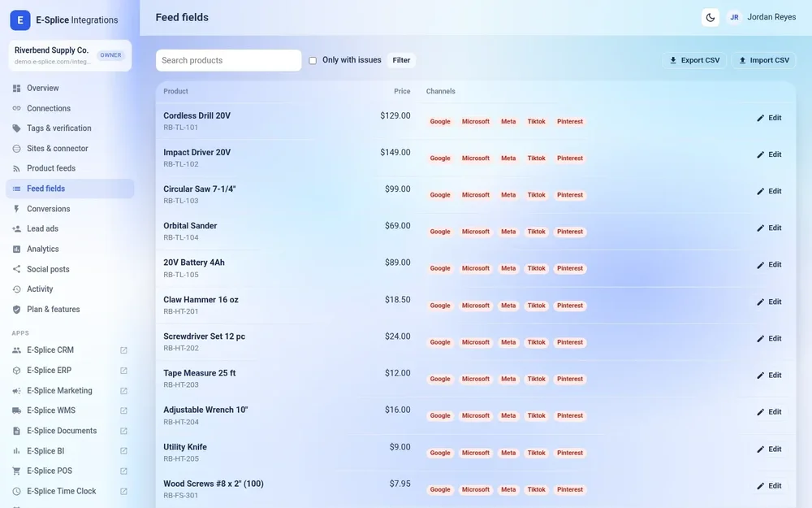
Task: Click pencil icon in Orbital Sander row
Action: (x=760, y=228)
